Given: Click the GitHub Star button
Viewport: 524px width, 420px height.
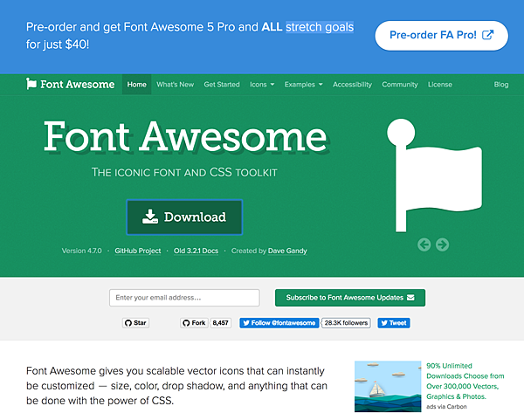Looking at the screenshot, I should pos(135,323).
